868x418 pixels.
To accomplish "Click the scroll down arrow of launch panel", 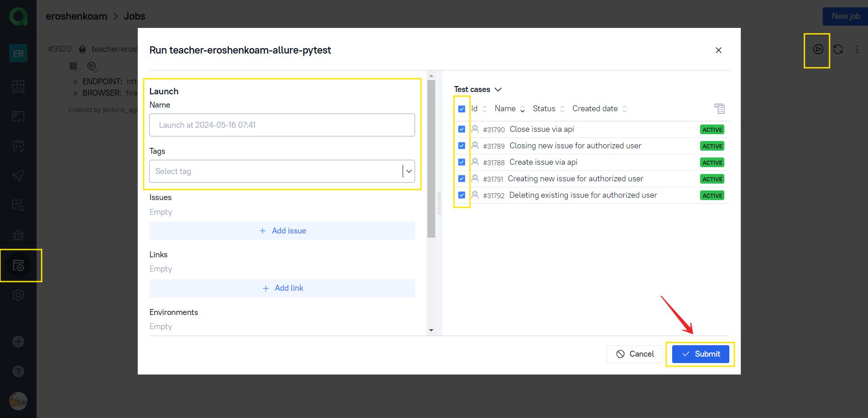I will 431,330.
